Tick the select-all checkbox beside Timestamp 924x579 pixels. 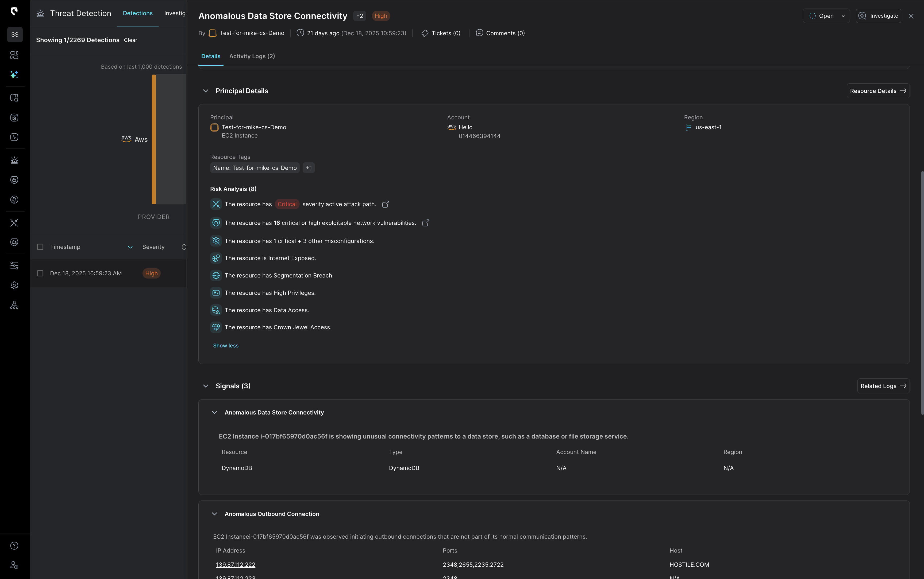click(40, 247)
